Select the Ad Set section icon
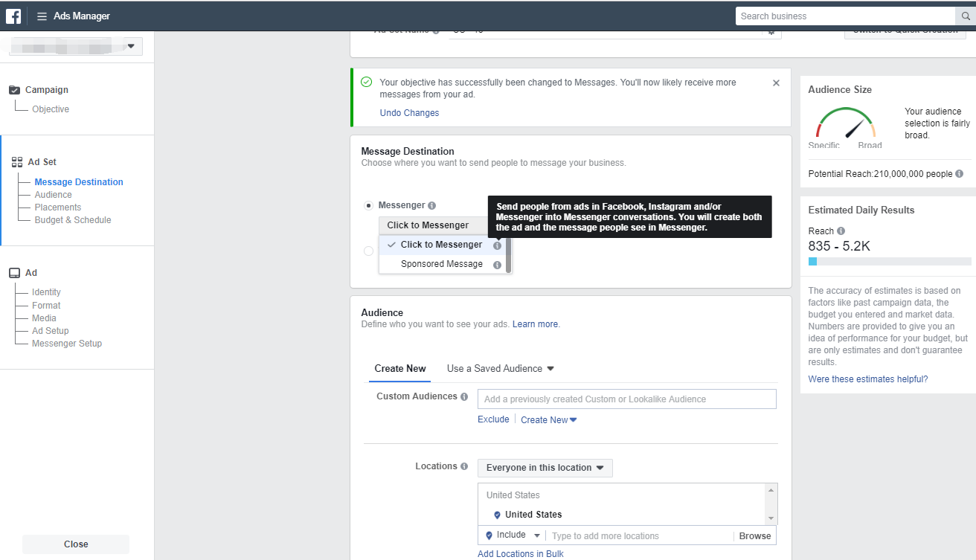The height and width of the screenshot is (560, 976). 17,162
